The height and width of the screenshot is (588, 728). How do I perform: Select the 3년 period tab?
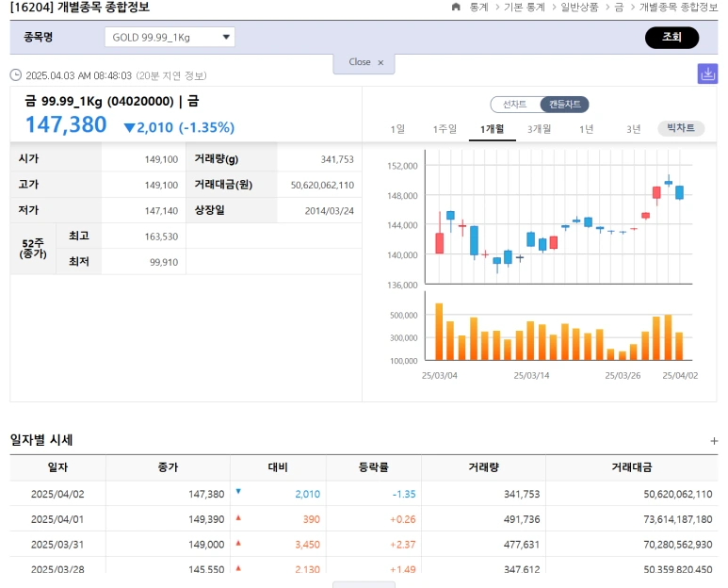633,129
